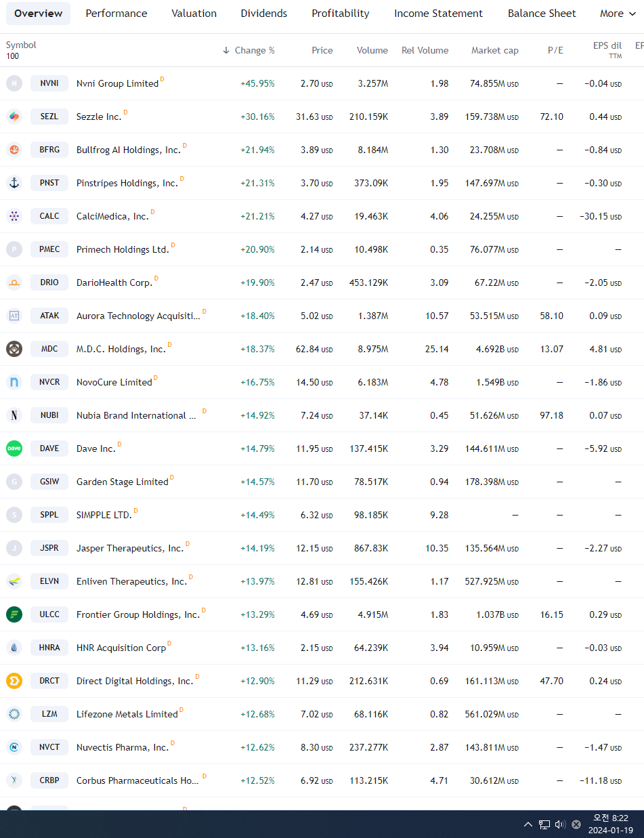Click the Aurora Technology Acquisition logo icon
Viewport: 644px width, 838px height.
(x=14, y=316)
